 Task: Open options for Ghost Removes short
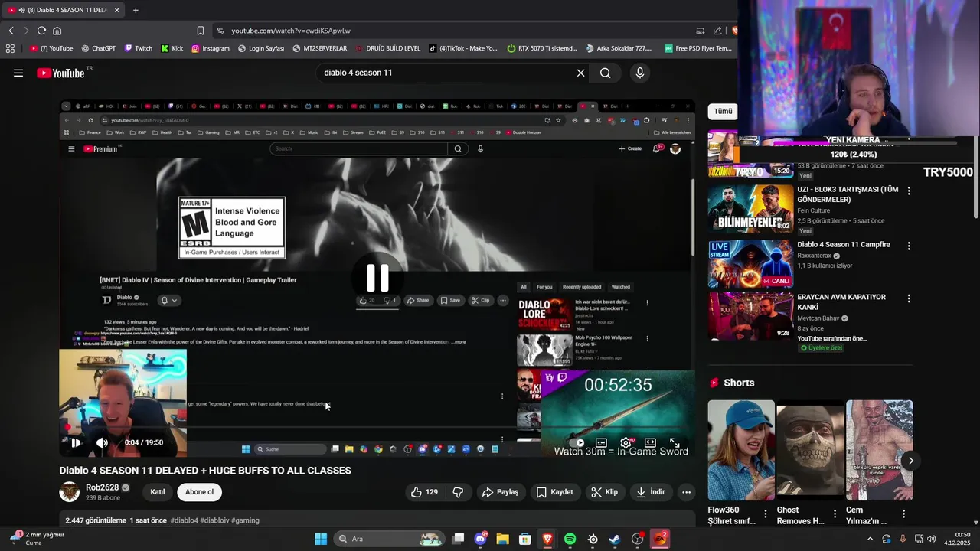coord(835,514)
